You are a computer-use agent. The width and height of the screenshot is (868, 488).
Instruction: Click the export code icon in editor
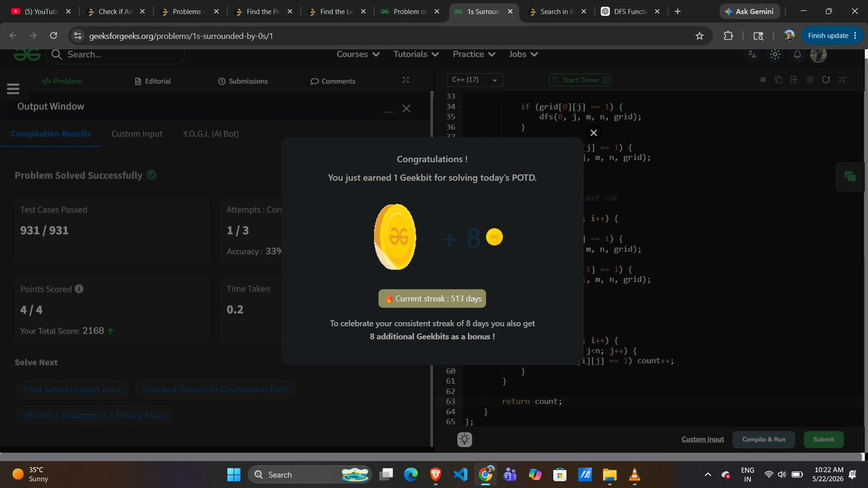pos(793,80)
